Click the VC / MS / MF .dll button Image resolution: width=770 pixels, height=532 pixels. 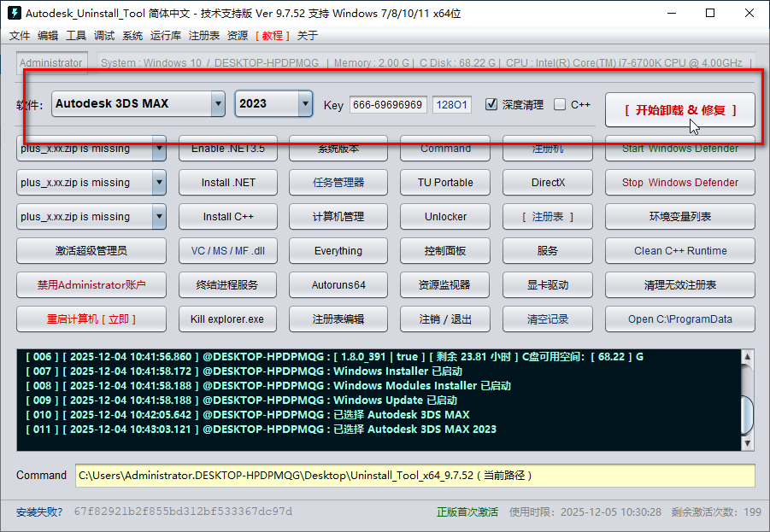click(x=228, y=251)
